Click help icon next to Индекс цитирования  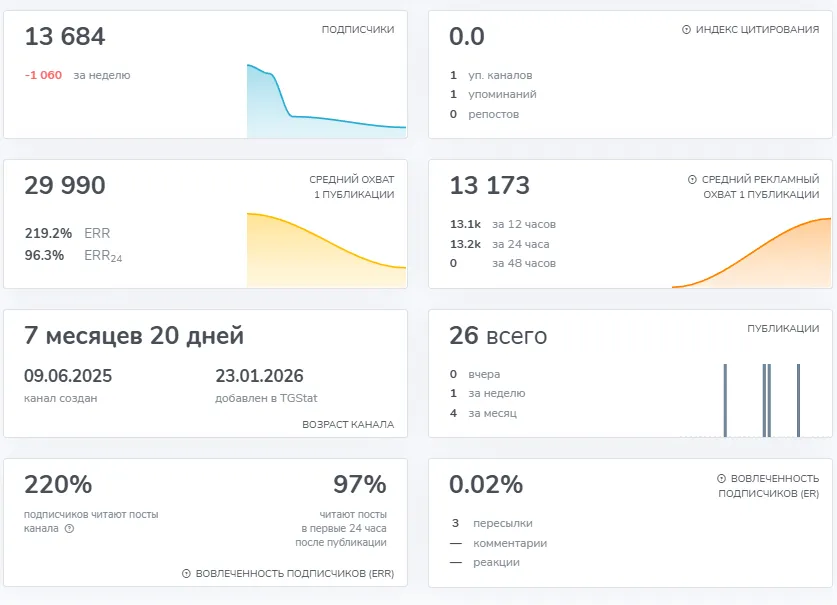686,29
